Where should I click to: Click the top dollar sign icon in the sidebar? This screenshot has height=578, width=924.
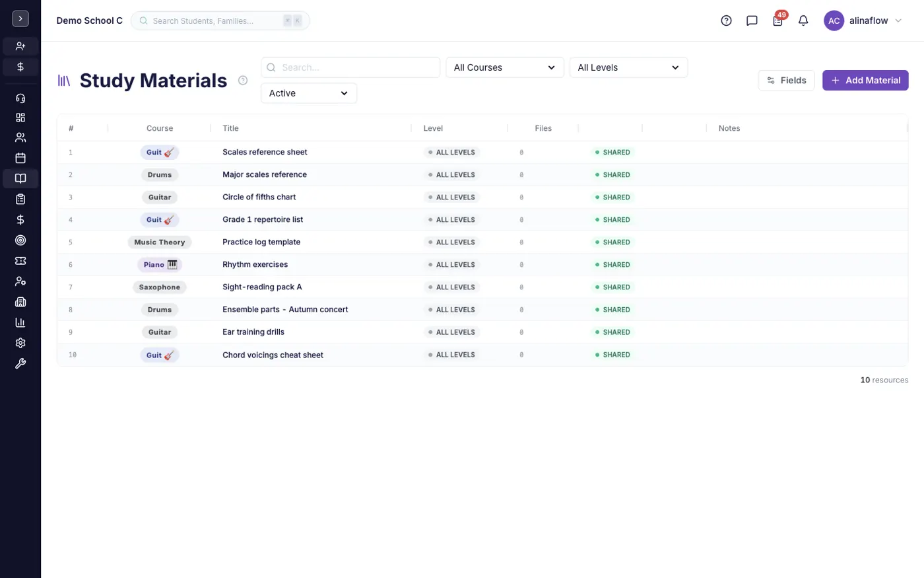tap(20, 67)
